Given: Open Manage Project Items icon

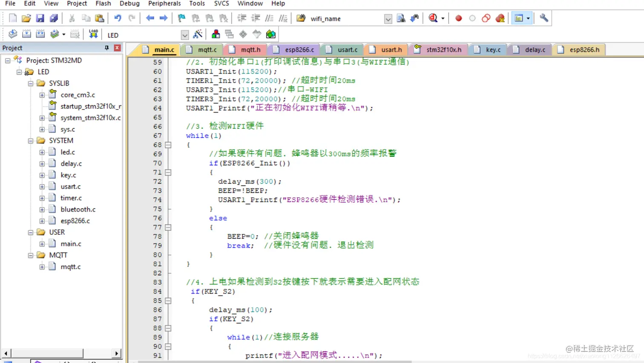Looking at the screenshot, I should coord(216,35).
